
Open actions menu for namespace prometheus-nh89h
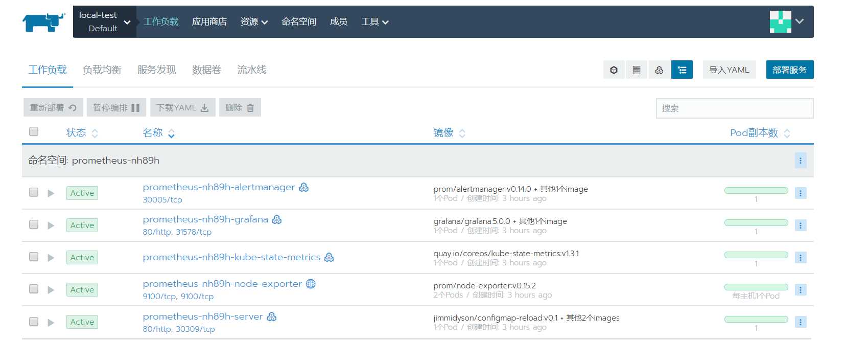click(x=801, y=161)
